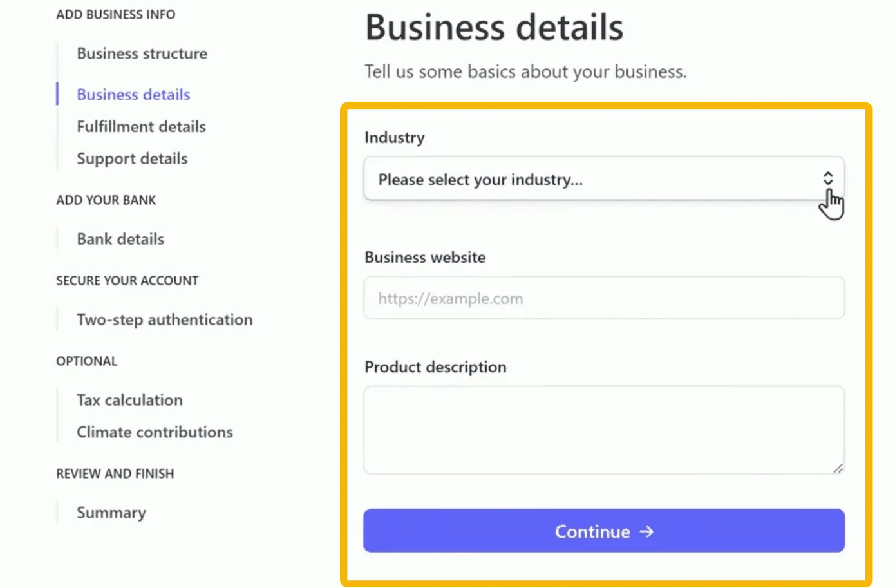Focus the Business website URL field
895x588 pixels.
pos(603,298)
